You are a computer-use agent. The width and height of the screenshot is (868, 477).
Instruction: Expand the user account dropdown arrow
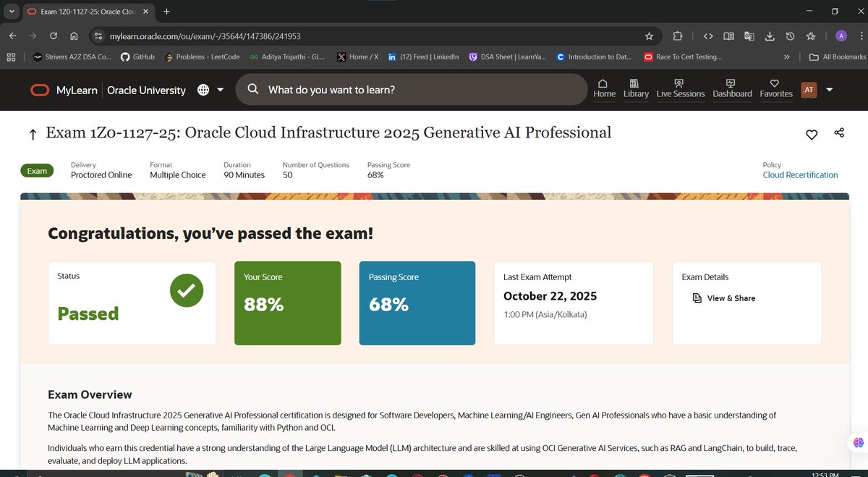830,90
